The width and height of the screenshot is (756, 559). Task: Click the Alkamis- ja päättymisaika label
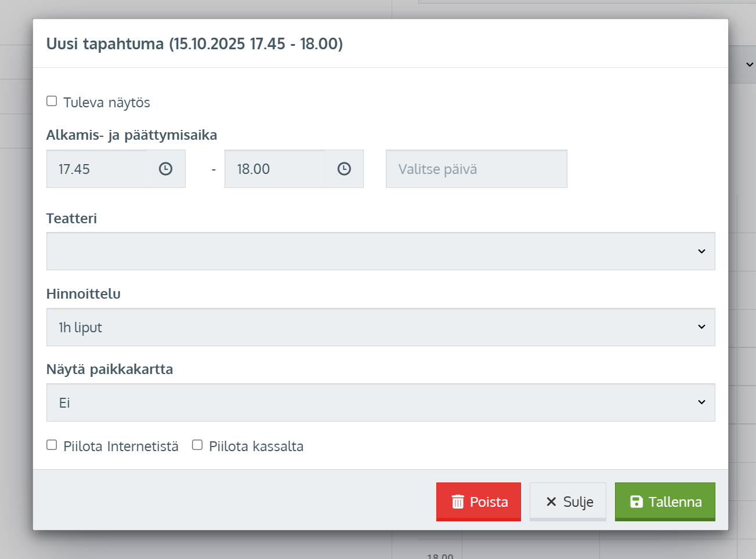coord(132,135)
